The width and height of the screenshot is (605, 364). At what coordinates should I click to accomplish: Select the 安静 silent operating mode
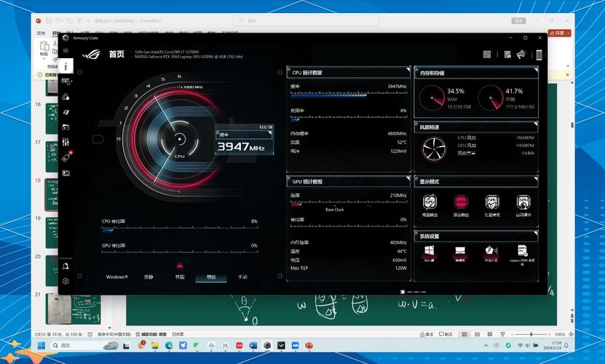149,277
